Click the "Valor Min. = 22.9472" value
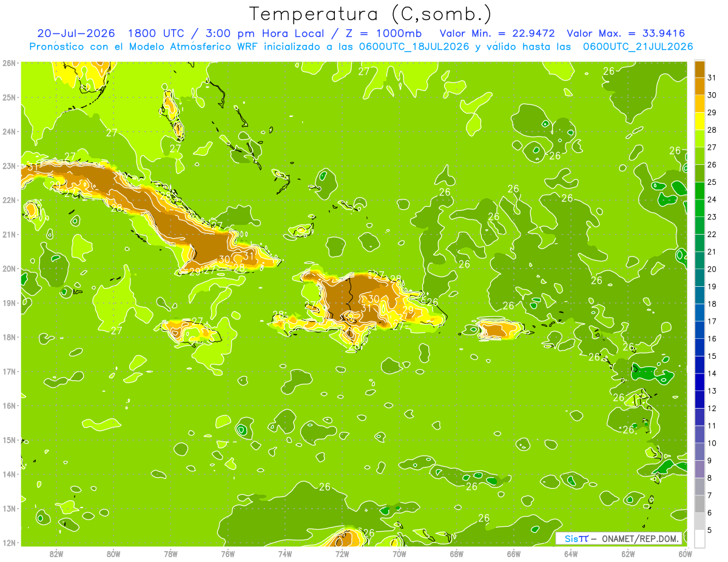The height and width of the screenshot is (562, 728). (x=497, y=33)
